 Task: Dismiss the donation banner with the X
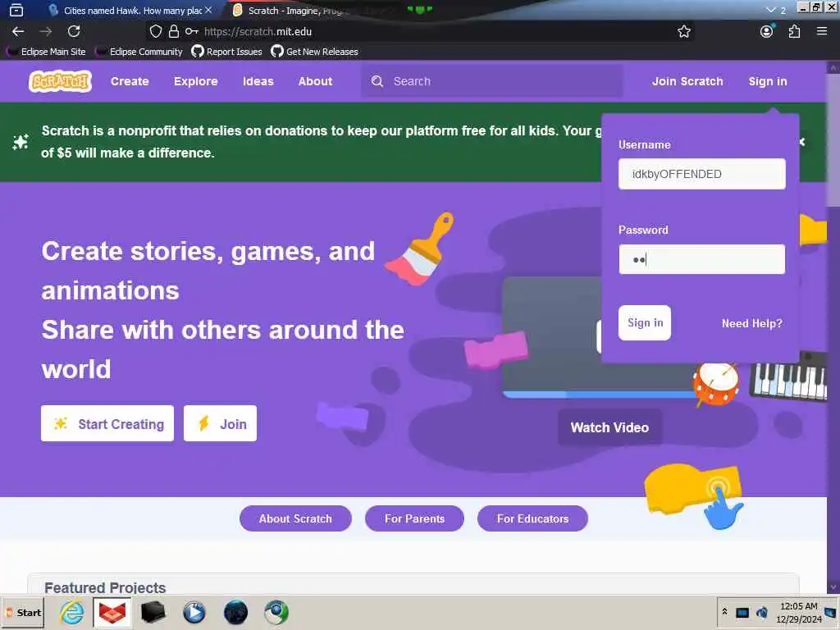point(802,142)
